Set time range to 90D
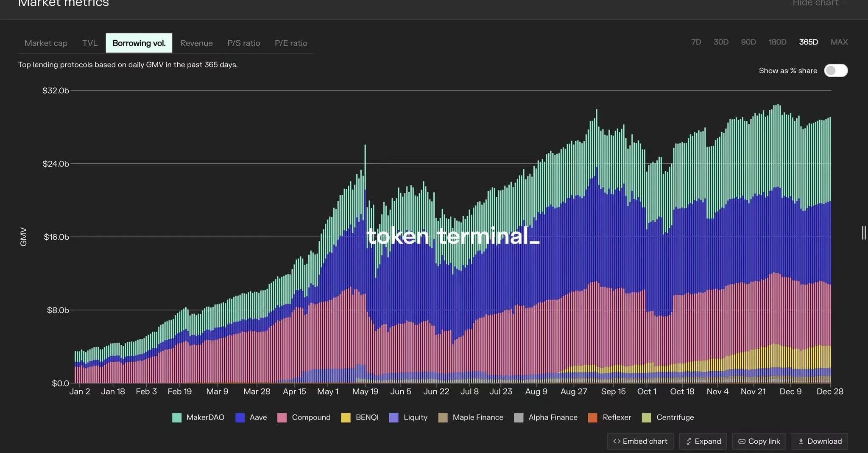 (748, 42)
